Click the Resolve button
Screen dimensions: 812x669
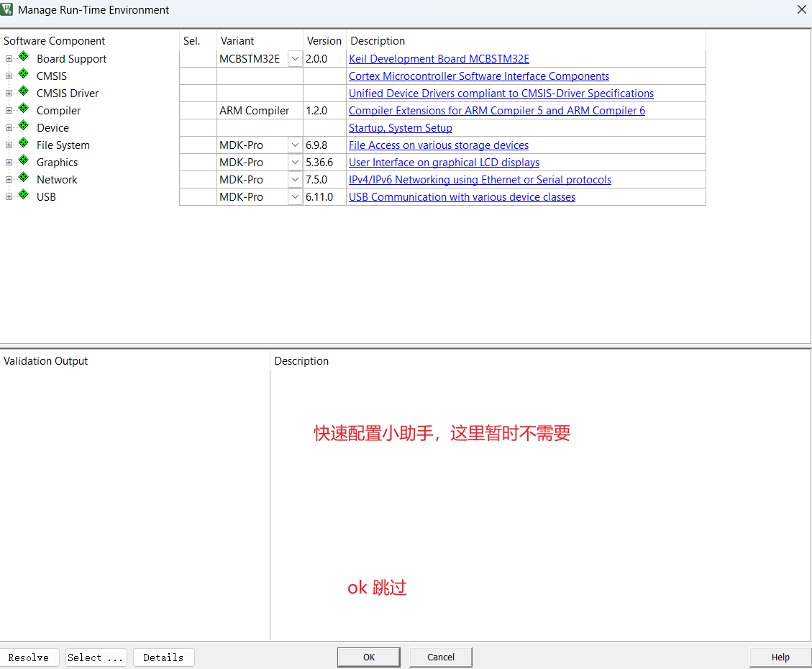pos(29,657)
